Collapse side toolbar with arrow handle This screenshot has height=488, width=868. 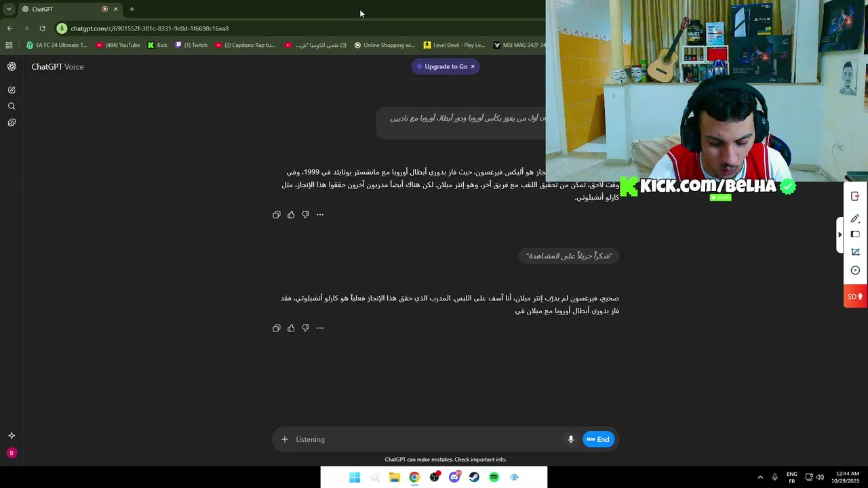pos(840,235)
